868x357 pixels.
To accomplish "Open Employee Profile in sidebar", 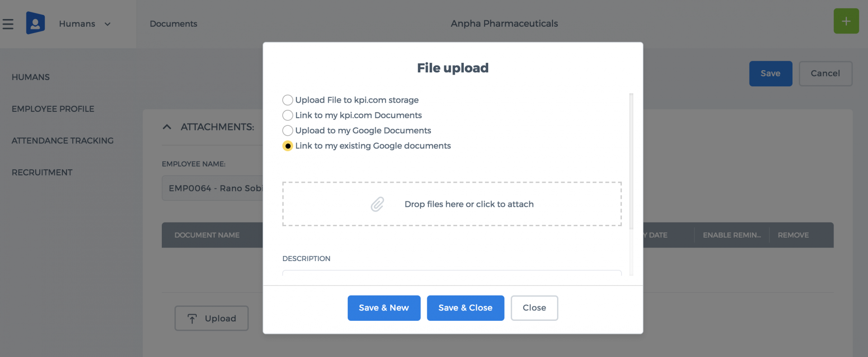I will tap(53, 109).
